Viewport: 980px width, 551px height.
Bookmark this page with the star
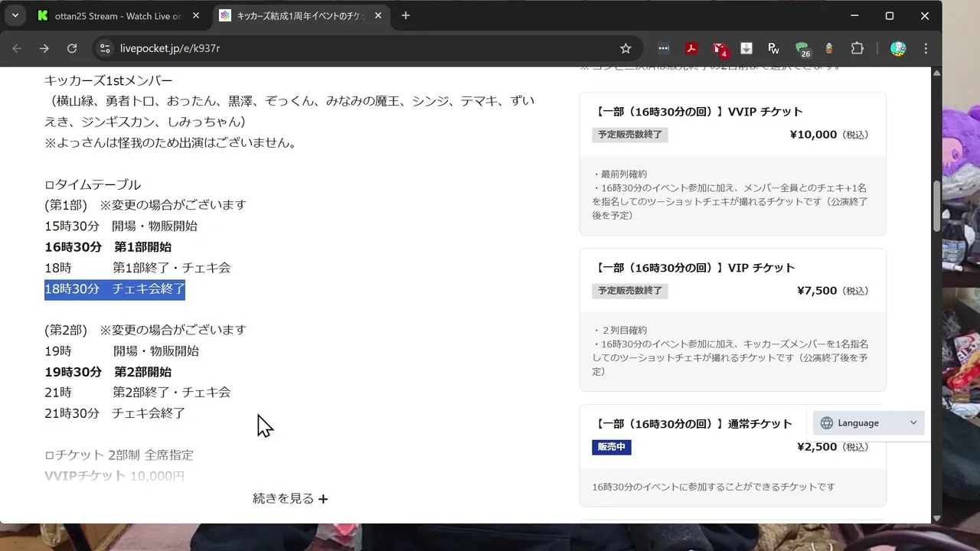pos(626,48)
